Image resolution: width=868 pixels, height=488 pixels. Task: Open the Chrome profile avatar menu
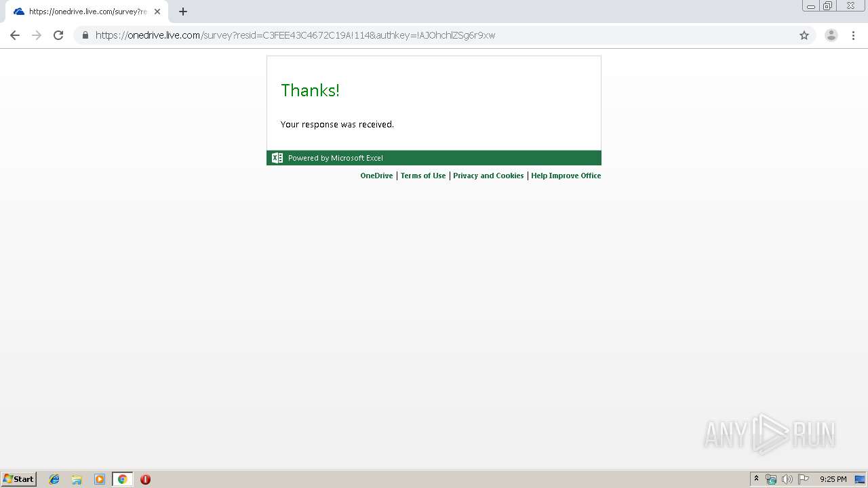click(x=831, y=35)
